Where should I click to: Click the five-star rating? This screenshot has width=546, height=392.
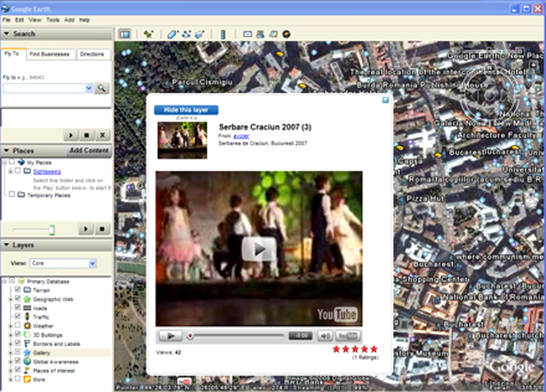pyautogui.click(x=355, y=349)
